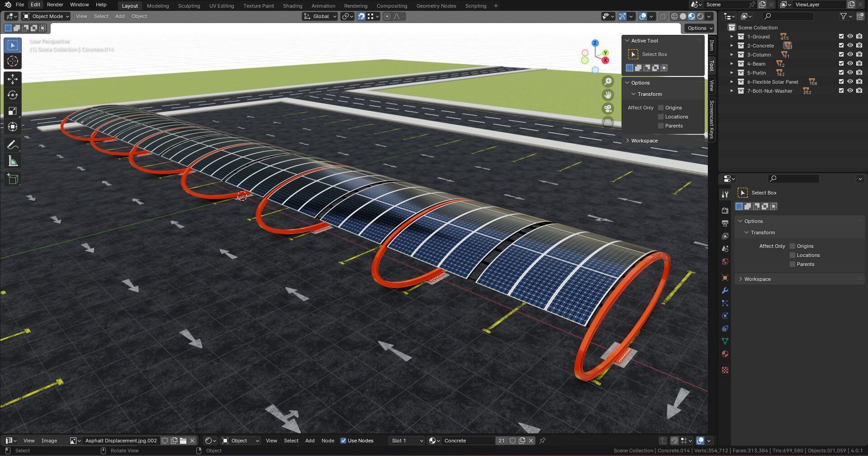The width and height of the screenshot is (868, 456).
Task: Click the Concrete material name field
Action: tap(468, 441)
